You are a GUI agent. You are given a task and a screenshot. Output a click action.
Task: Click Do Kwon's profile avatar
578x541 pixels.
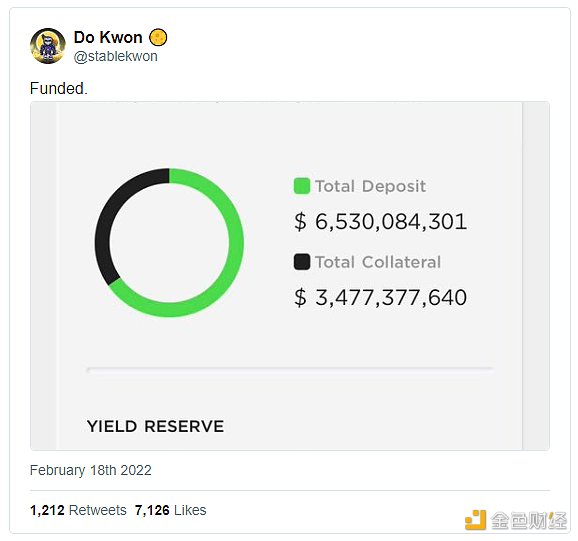(x=48, y=46)
